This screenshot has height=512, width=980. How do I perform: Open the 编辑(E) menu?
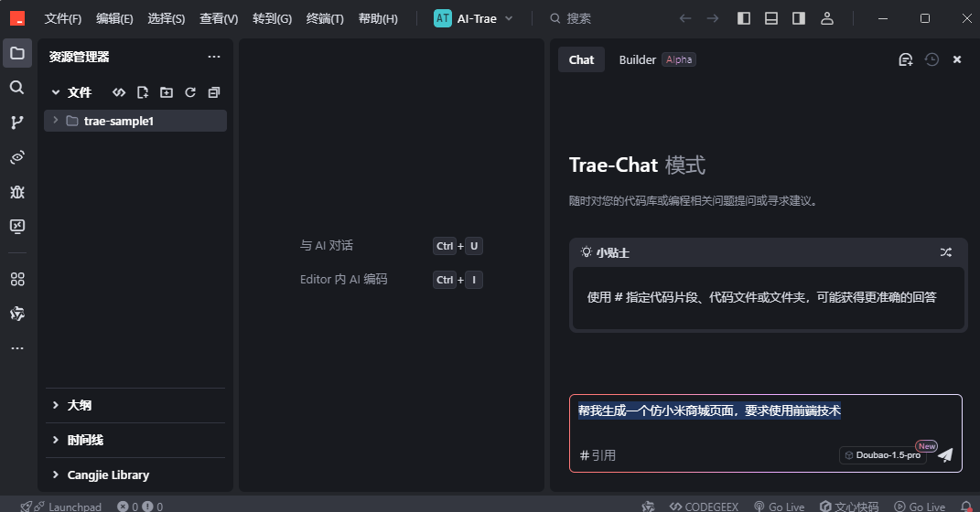tap(114, 18)
